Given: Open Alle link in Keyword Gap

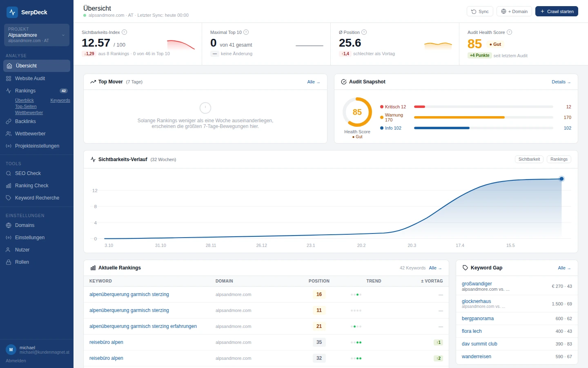Looking at the screenshot, I should click(x=564, y=268).
